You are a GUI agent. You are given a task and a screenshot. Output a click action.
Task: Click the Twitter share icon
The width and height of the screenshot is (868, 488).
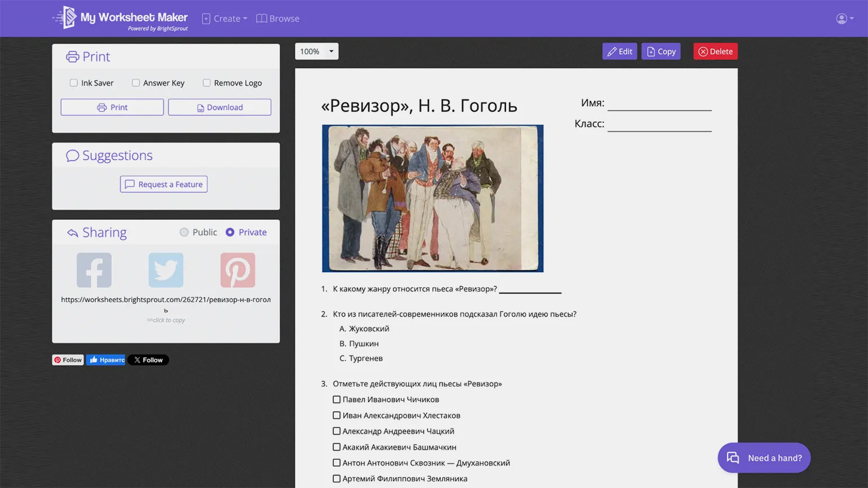(x=166, y=270)
